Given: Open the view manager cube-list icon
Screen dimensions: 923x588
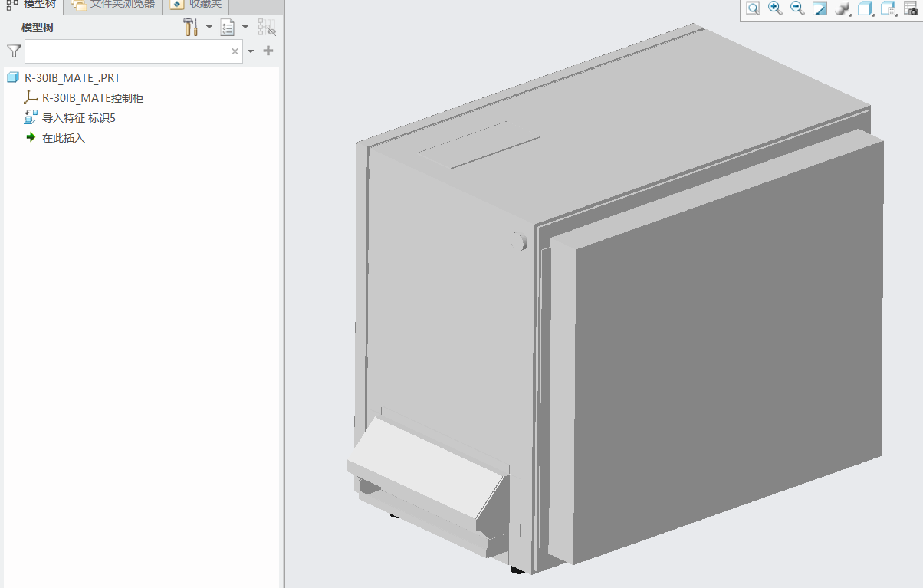Looking at the screenshot, I should [x=889, y=8].
